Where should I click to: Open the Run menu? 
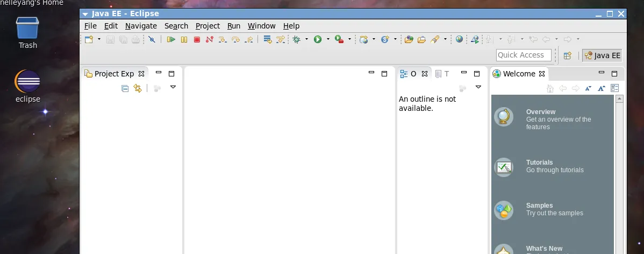(x=234, y=26)
